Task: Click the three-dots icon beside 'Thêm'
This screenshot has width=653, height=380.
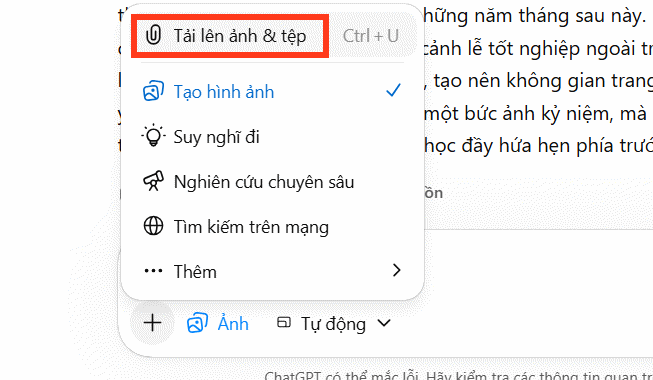Action: (x=153, y=271)
